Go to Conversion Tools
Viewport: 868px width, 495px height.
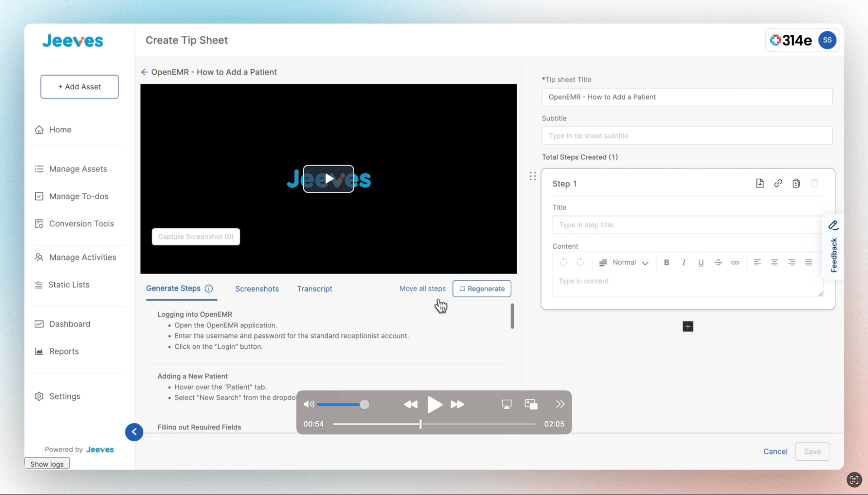[74, 224]
